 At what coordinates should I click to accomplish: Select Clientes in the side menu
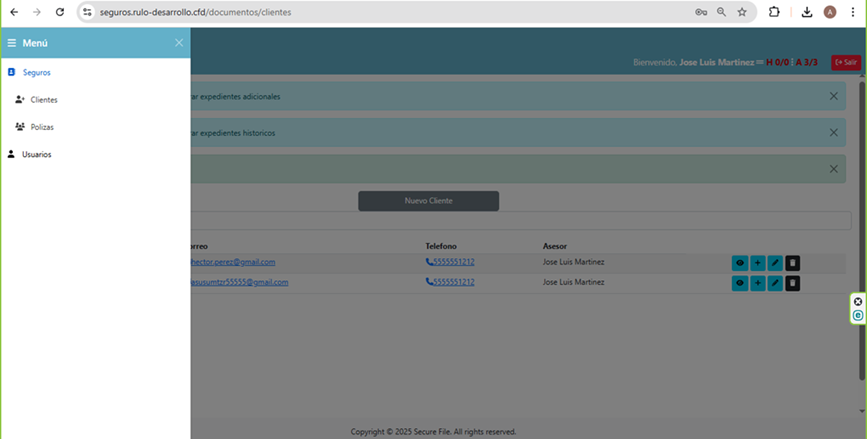point(43,100)
